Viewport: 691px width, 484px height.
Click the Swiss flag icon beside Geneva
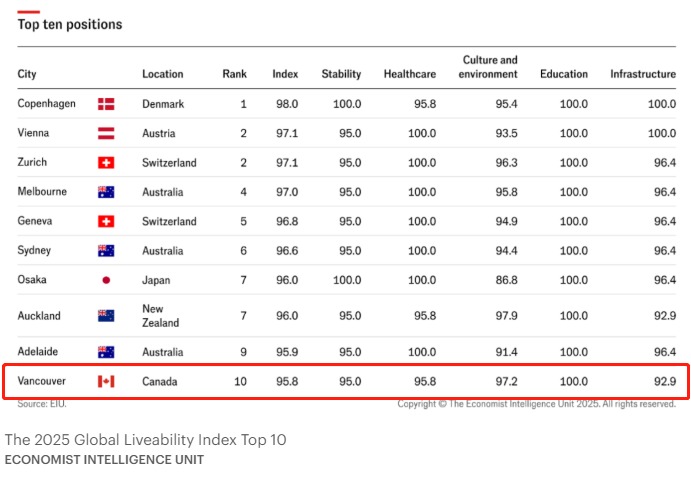(x=106, y=221)
